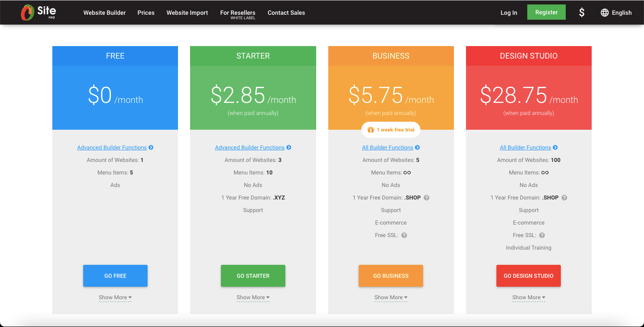This screenshot has width=644, height=327.
Task: Click help icon beside Design Studio Free SSL
Action: [542, 235]
